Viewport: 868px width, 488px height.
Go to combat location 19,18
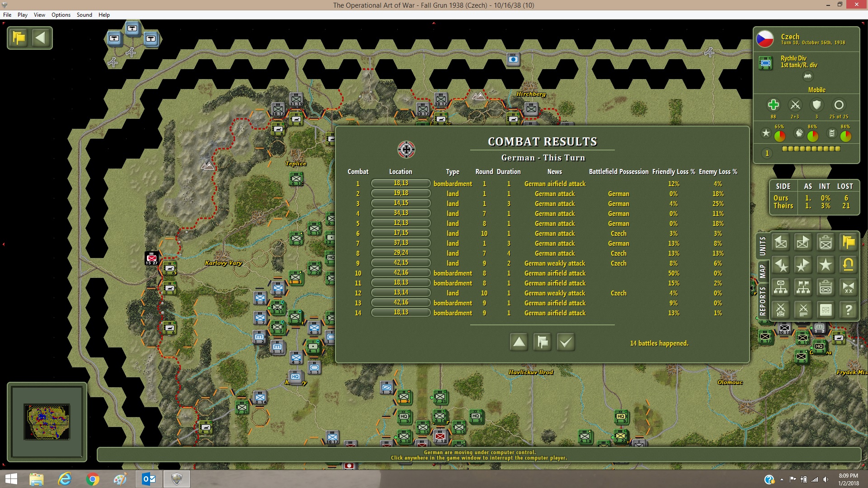(x=401, y=193)
